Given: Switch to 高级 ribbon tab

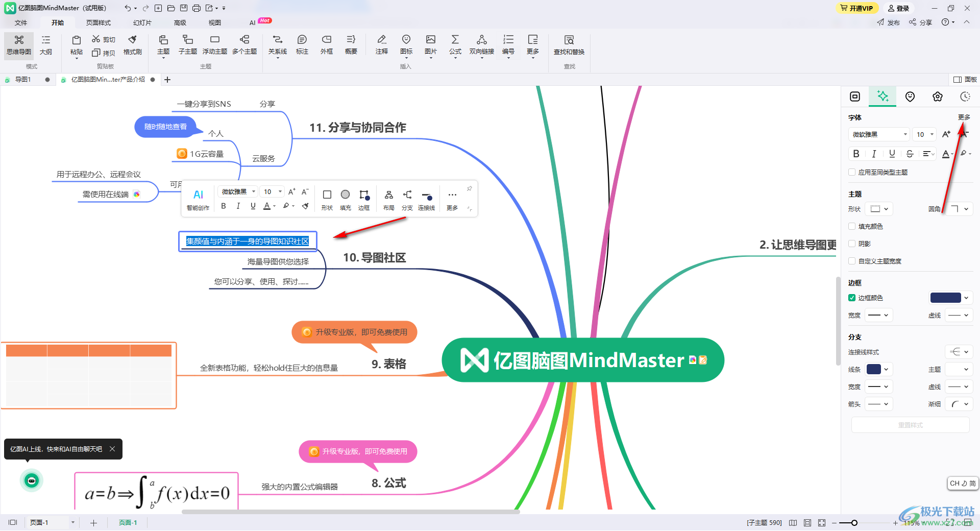Looking at the screenshot, I should click(x=180, y=22).
